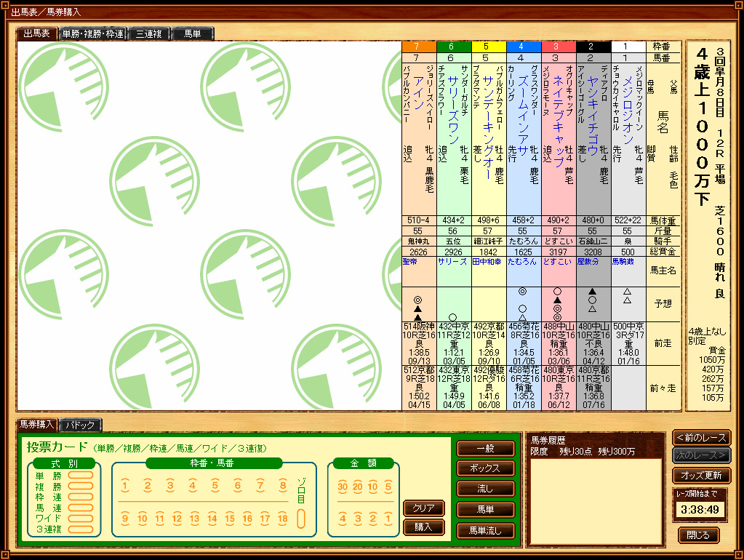This screenshot has height=560, width=744.
Task: Toggle the ゾロ目 oval marker
Action: point(301,519)
